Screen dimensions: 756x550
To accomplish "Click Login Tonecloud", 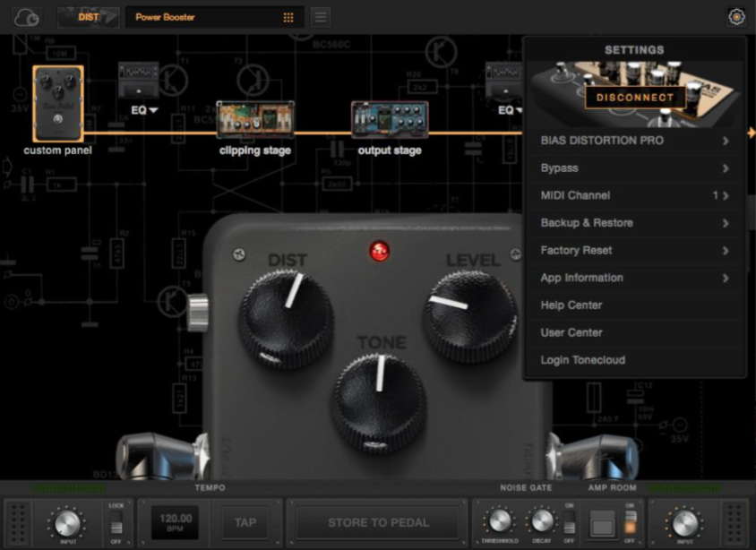I will point(634,361).
